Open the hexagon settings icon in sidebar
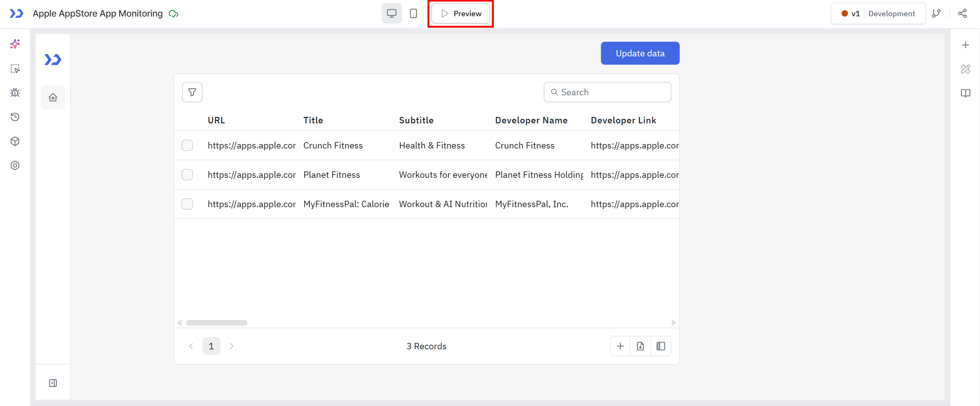 click(x=15, y=166)
